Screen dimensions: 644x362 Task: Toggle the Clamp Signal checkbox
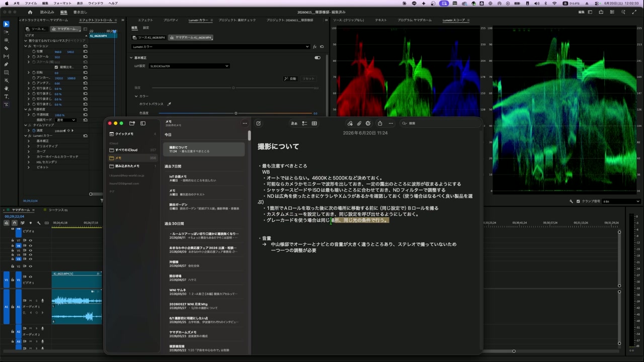click(578, 201)
